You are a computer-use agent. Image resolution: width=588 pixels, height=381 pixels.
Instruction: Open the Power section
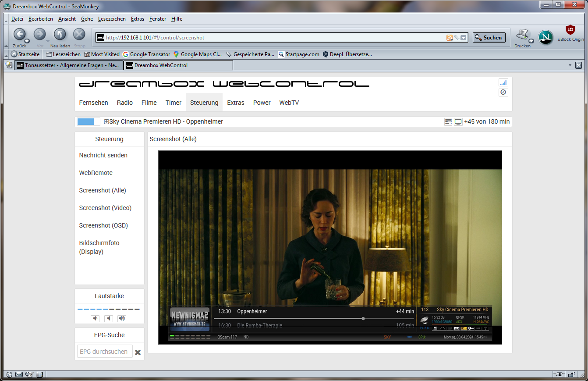click(262, 103)
